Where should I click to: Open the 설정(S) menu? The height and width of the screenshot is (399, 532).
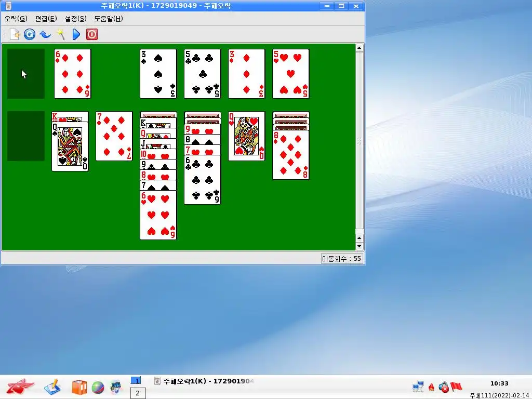coord(76,19)
